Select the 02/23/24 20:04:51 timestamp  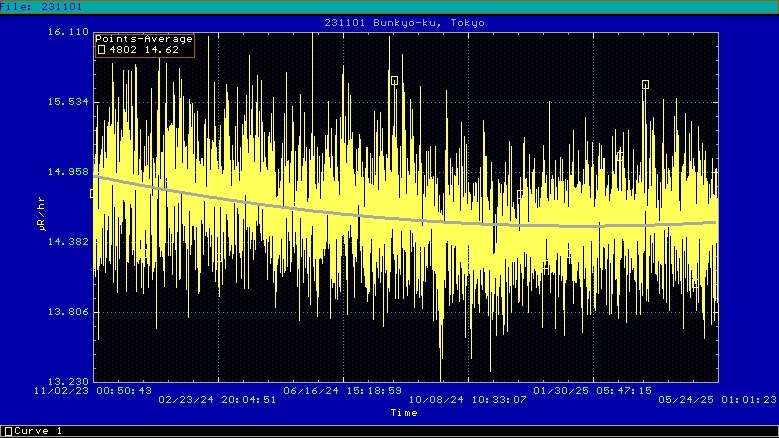click(217, 400)
